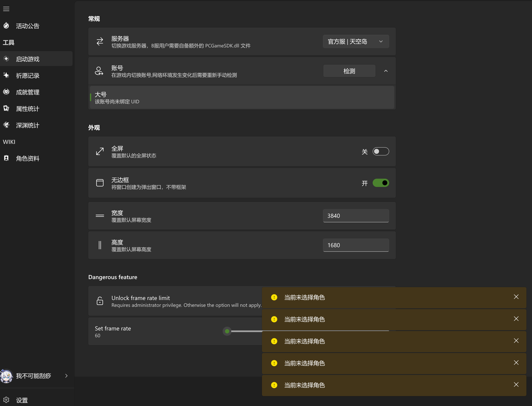Click the unlock padlock icon for frame rate
The width and height of the screenshot is (532, 406).
pyautogui.click(x=100, y=301)
